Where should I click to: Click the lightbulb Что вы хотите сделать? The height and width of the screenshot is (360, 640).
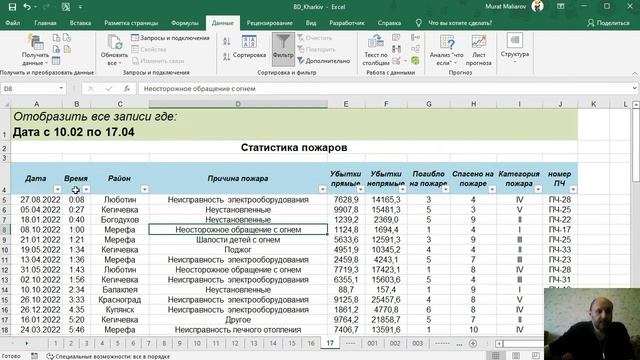[x=418, y=23]
